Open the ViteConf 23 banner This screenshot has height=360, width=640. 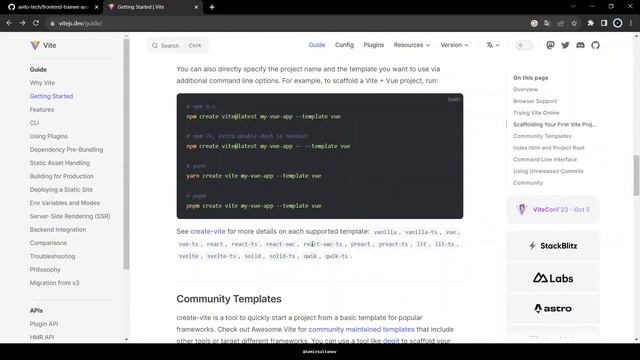point(553,209)
